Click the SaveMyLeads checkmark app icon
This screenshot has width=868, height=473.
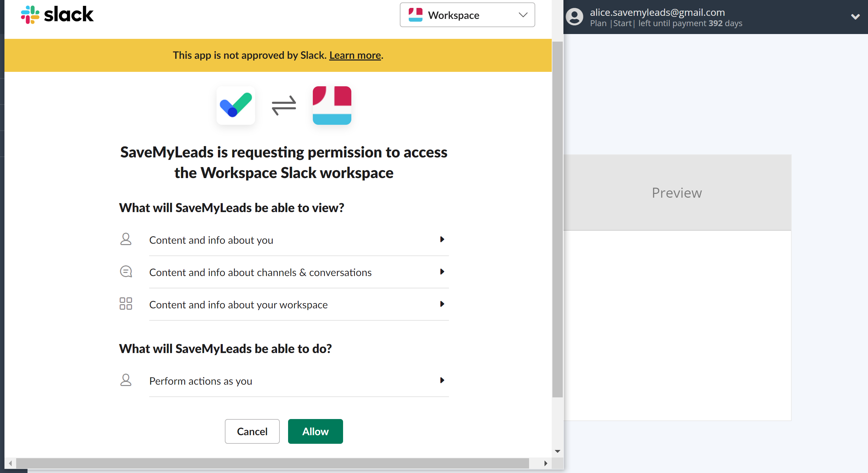pos(236,105)
